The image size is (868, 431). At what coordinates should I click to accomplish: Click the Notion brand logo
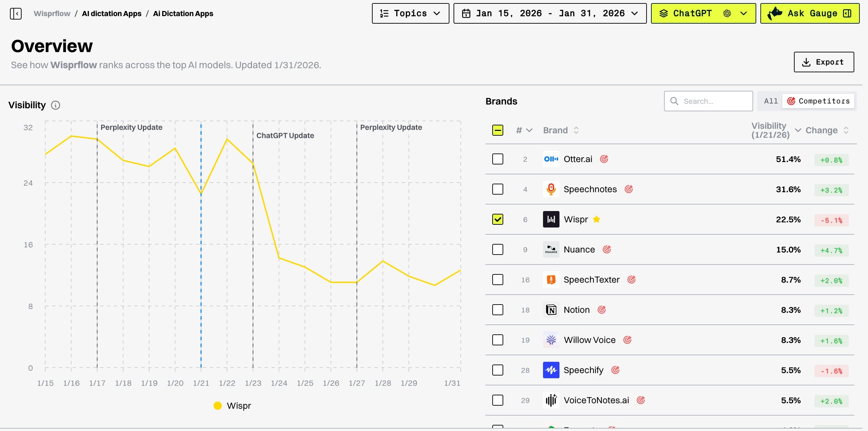click(551, 310)
